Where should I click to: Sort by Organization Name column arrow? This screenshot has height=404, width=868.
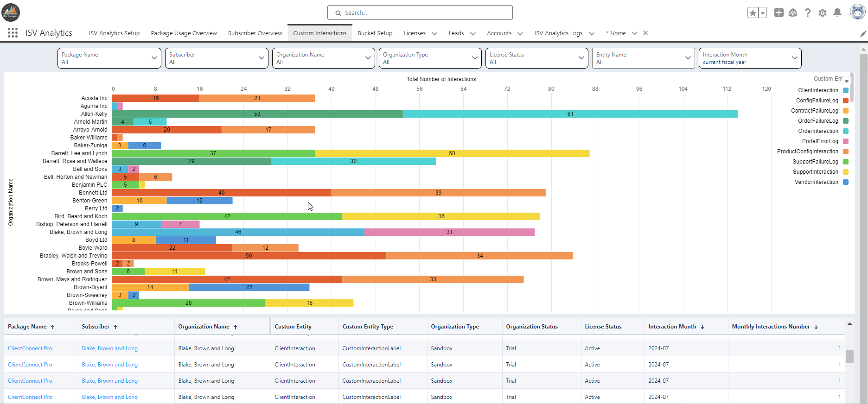(236, 327)
